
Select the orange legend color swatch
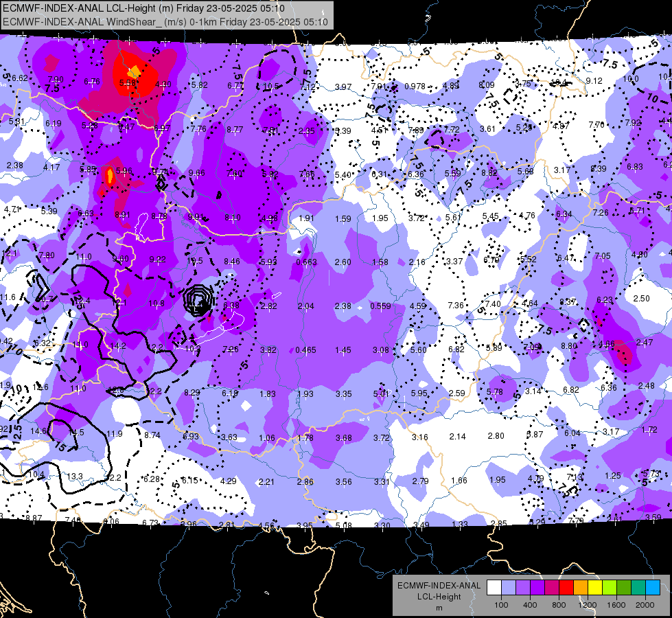(581, 588)
